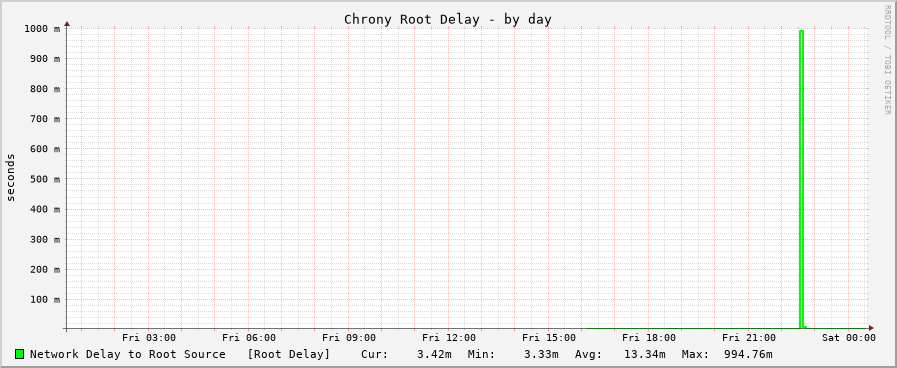Screen dimensions: 897x368
Task: Click the "Fri 18:00" time axis label
Action: tap(649, 338)
